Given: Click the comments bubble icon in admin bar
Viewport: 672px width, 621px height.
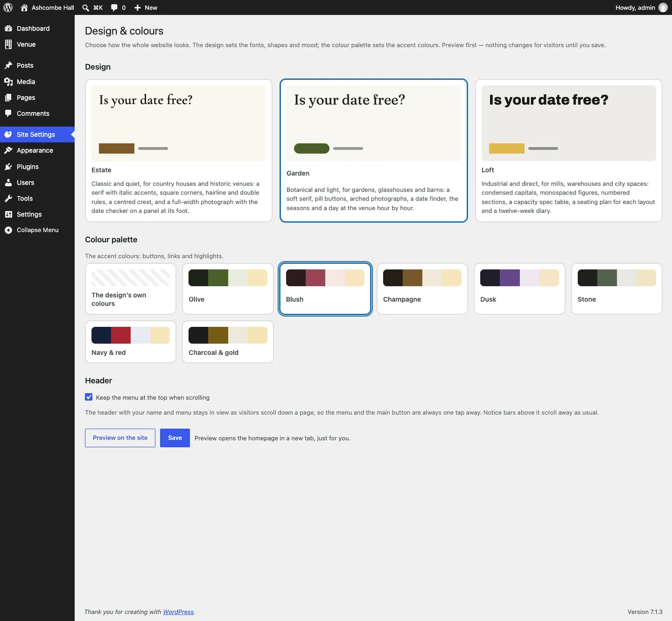Looking at the screenshot, I should pyautogui.click(x=114, y=7).
